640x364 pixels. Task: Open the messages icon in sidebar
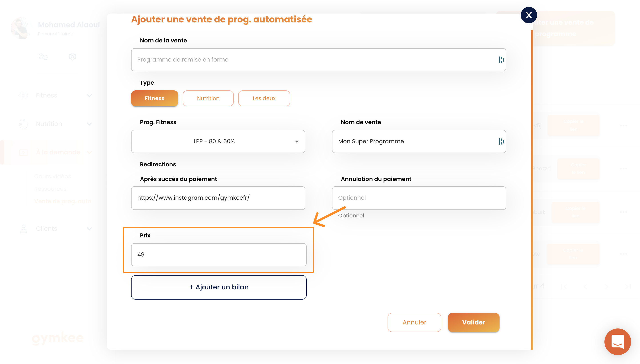point(43,57)
